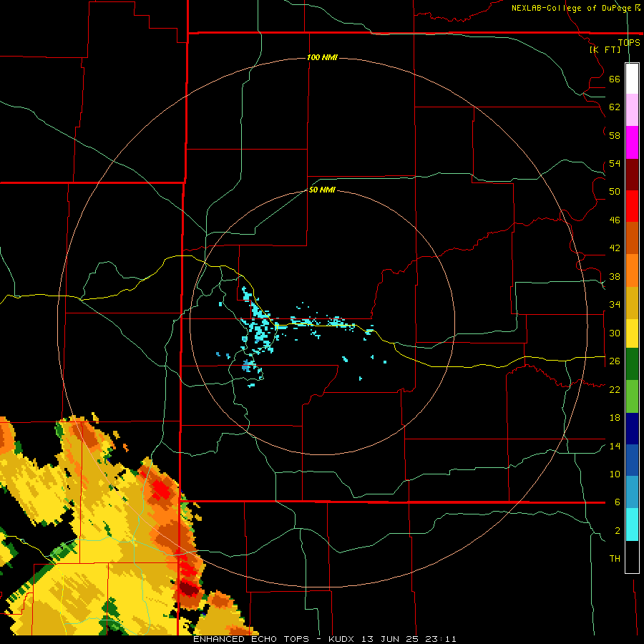644x644 pixels.
Task: Click the "100 NMI" range ring label
Action: 322,57
